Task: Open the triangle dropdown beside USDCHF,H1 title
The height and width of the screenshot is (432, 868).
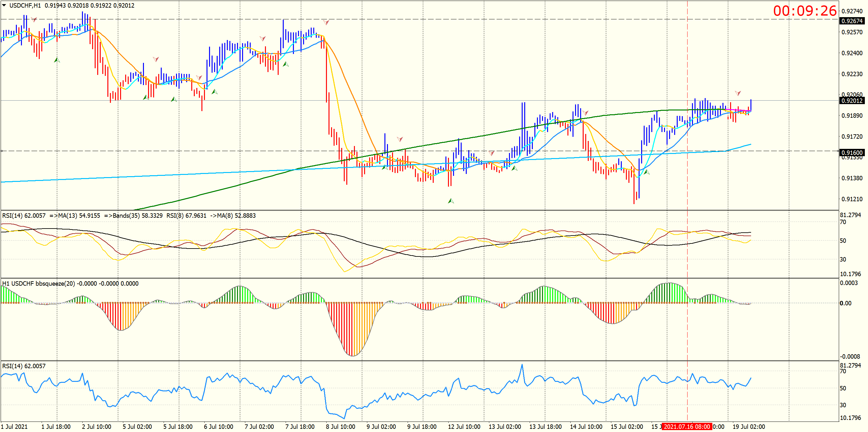Action: click(4, 5)
